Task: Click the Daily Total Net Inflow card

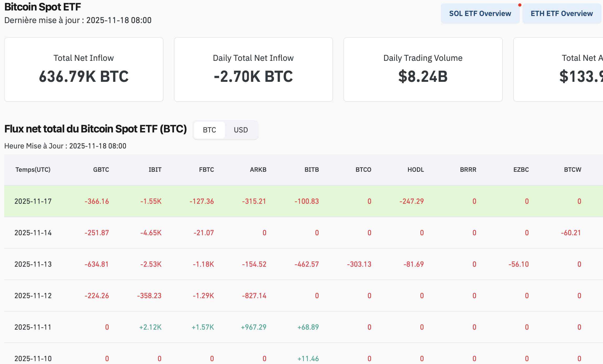Action: click(x=253, y=69)
